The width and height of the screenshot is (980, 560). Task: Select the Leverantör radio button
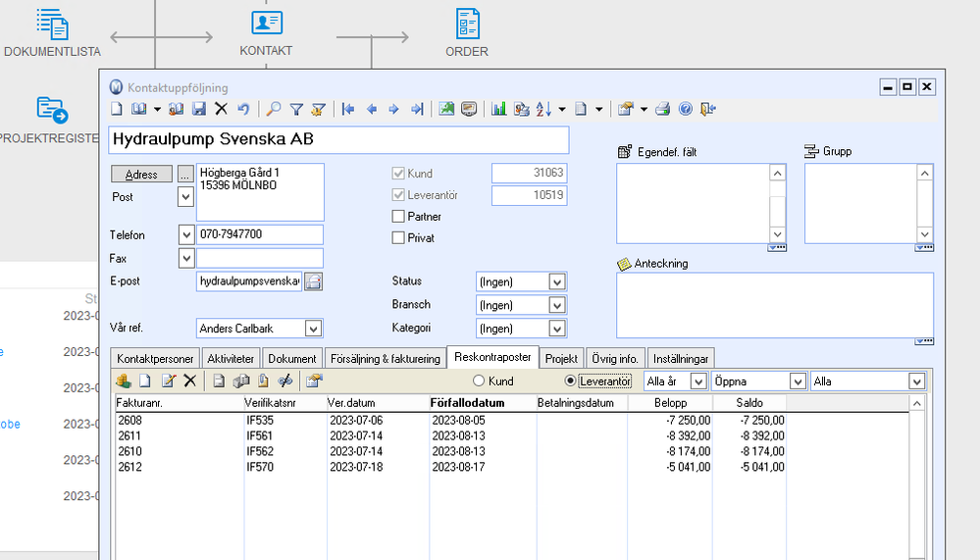point(570,381)
